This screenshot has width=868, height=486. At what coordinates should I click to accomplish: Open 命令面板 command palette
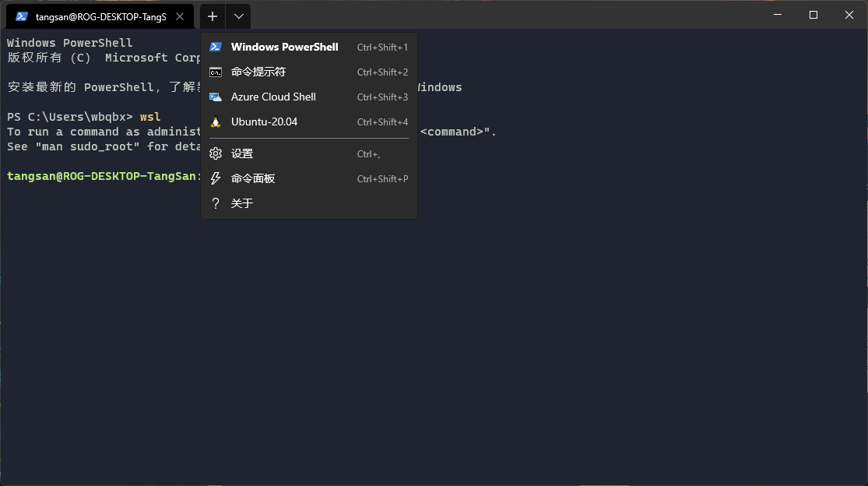(x=309, y=179)
